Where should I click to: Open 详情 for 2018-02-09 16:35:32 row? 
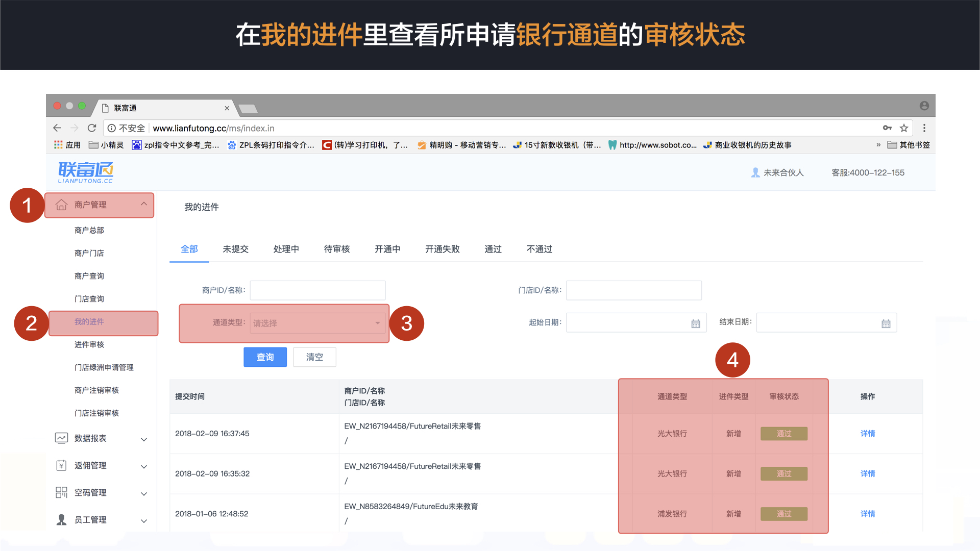(868, 473)
